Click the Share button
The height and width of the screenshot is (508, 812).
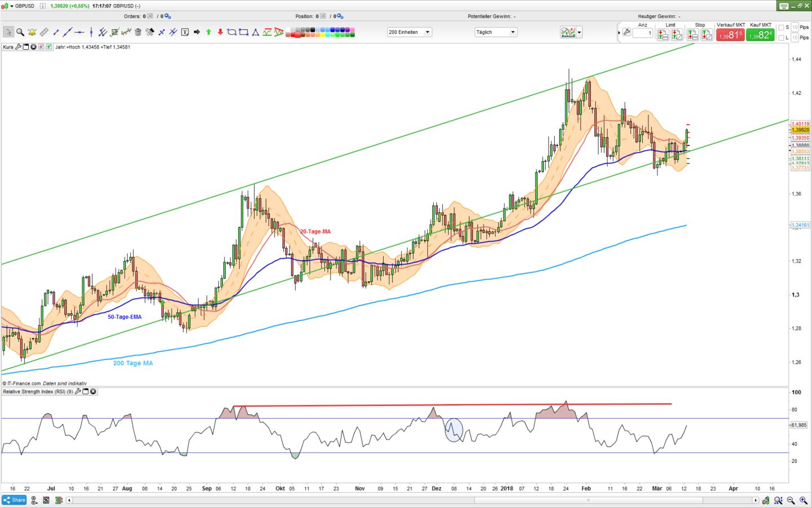[14, 500]
